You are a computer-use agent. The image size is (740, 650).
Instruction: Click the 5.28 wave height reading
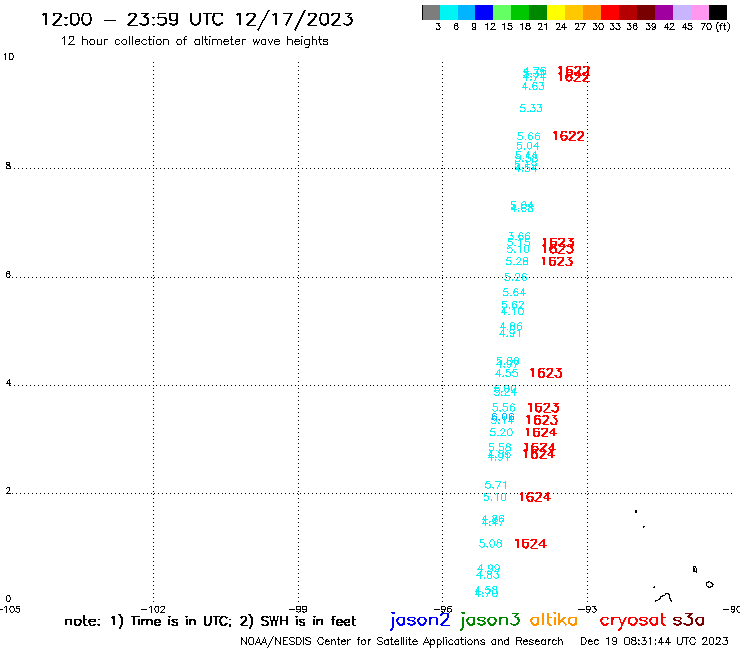[517, 262]
